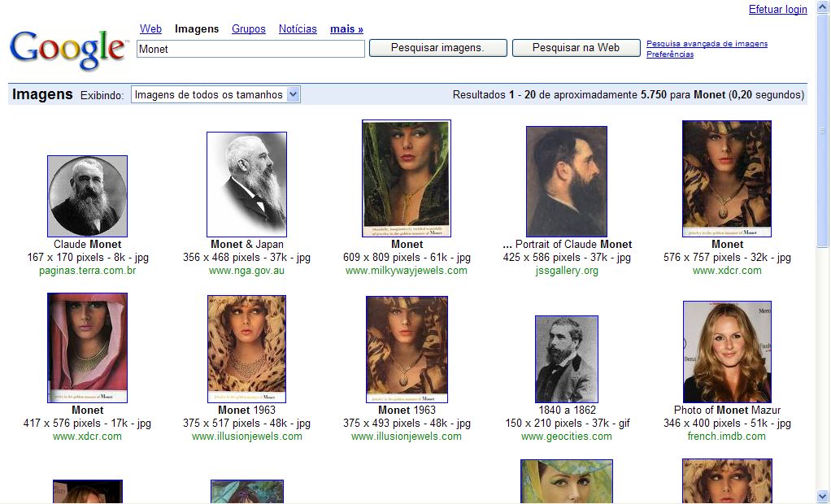This screenshot has width=831, height=504.
Task: Visit jssgallery.org result link
Action: click(x=567, y=270)
